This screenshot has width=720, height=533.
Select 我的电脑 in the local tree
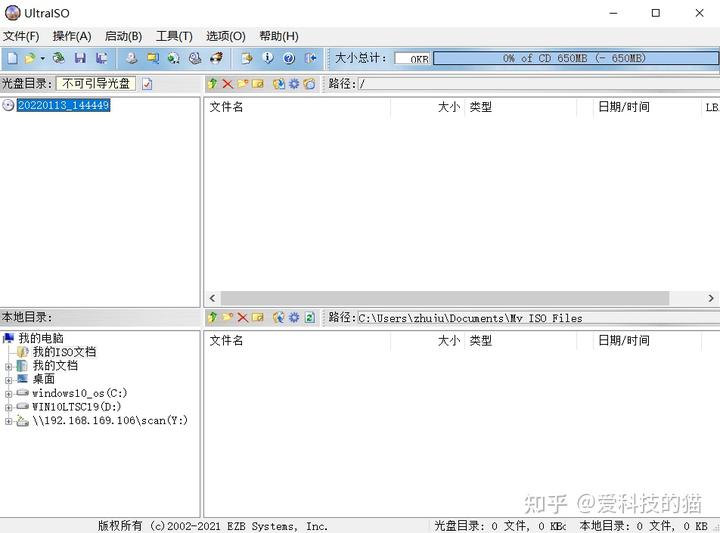click(41, 338)
